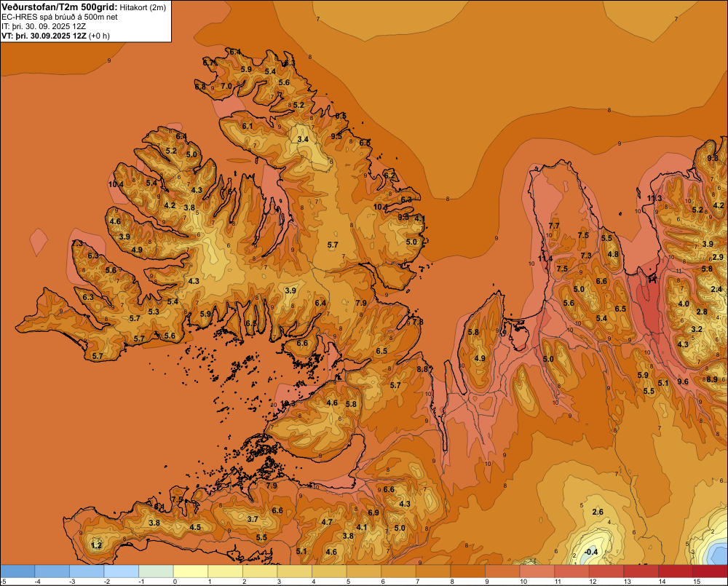The image size is (728, 586).
Task: Click the legend swatch between 9 and 10
Action: (x=503, y=571)
